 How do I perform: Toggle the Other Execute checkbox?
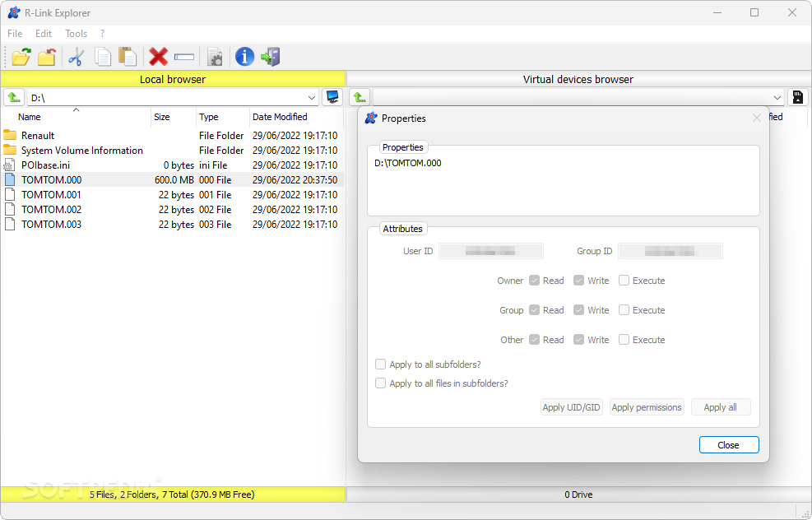[x=624, y=340]
